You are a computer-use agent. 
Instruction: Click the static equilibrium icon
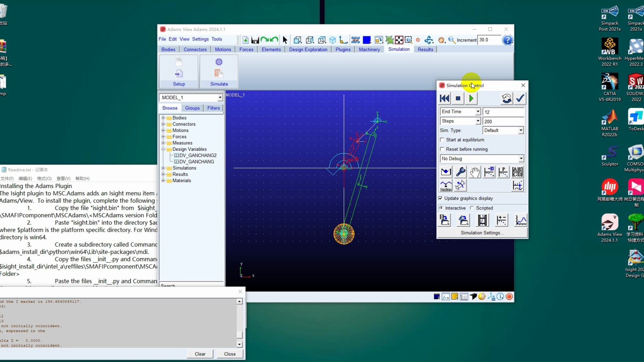(x=446, y=172)
